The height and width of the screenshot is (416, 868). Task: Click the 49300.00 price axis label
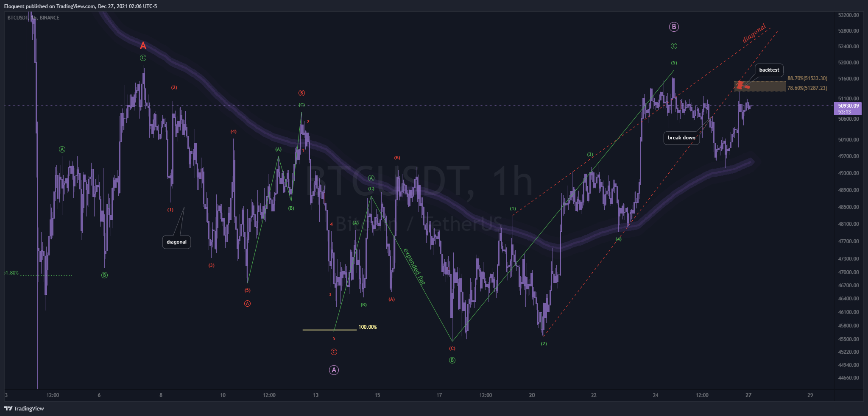point(848,173)
